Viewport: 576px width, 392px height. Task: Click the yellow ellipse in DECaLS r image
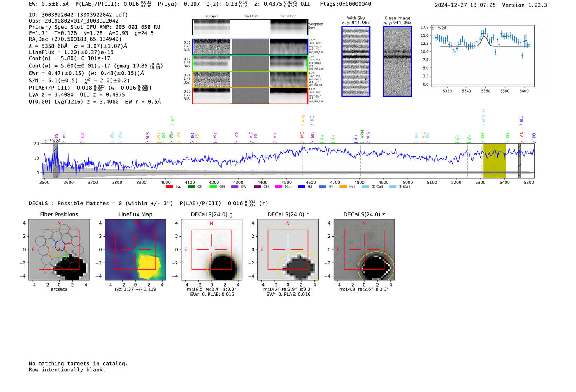pyautogui.click(x=297, y=265)
